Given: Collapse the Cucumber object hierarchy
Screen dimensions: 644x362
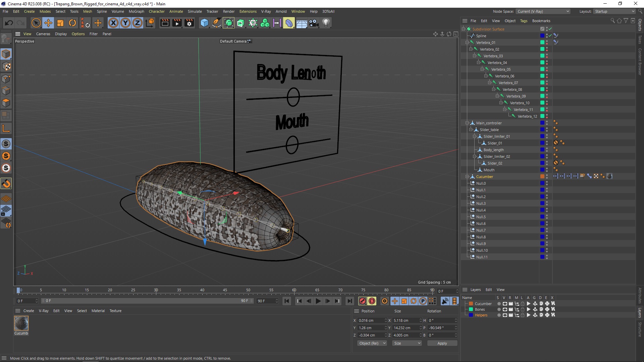Looking at the screenshot, I should [467, 176].
